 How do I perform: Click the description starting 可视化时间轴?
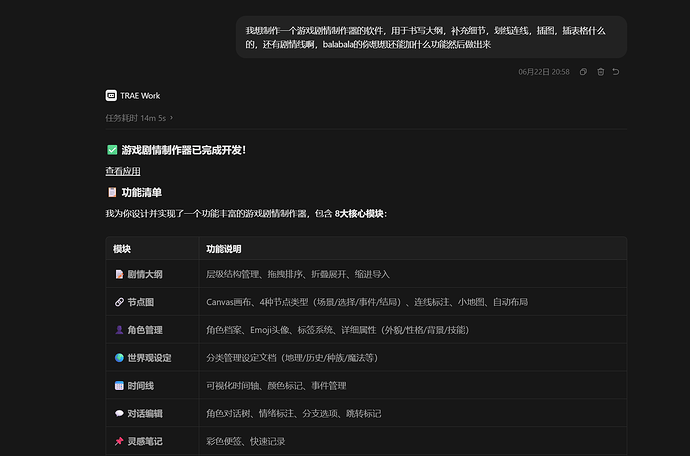(276, 386)
